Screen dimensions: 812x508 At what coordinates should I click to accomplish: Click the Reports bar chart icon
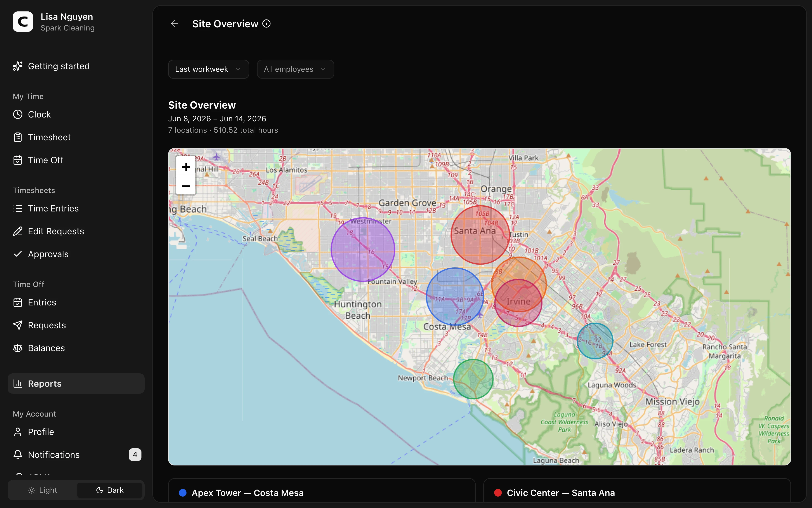[x=18, y=383]
